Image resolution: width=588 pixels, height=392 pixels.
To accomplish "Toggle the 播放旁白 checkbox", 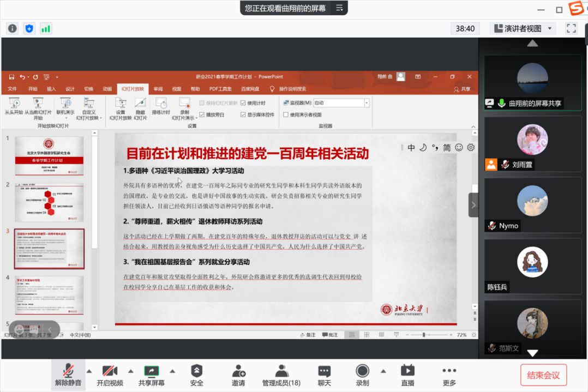I will pos(202,114).
